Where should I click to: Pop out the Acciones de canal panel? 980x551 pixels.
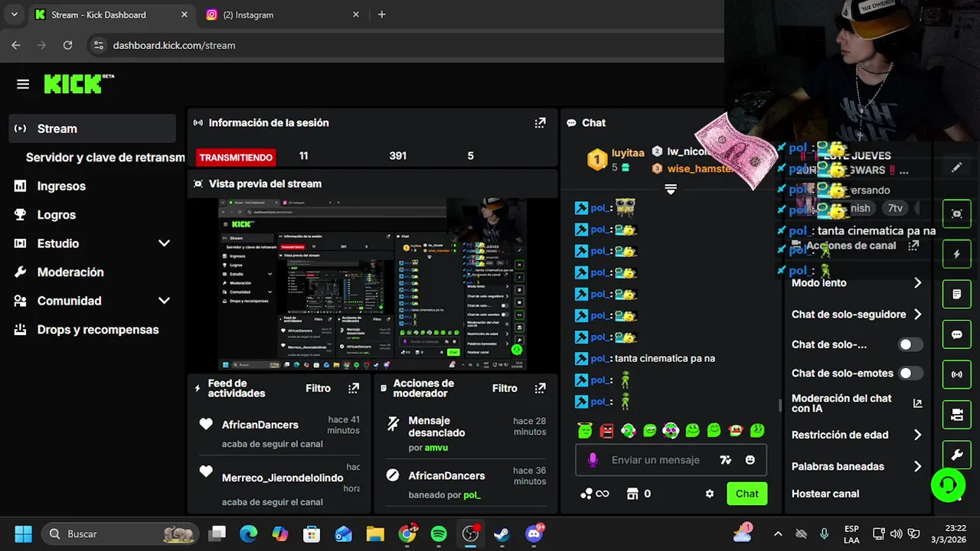(913, 246)
